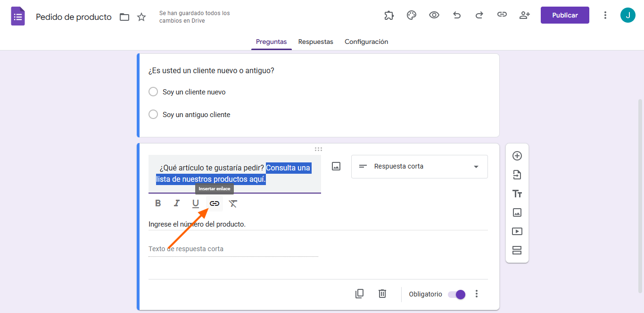The height and width of the screenshot is (313, 644).
Task: Click the Publicar button
Action: [565, 15]
